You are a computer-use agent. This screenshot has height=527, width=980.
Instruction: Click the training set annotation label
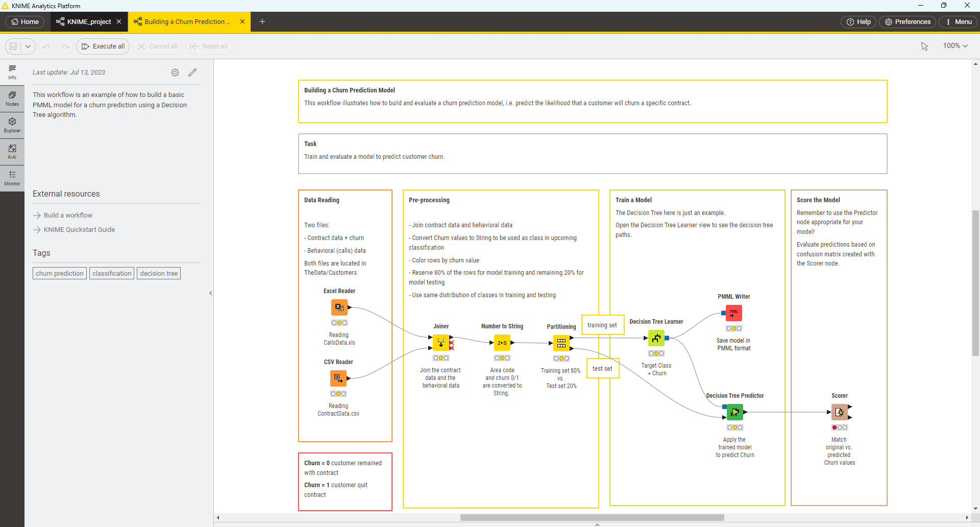pos(602,325)
